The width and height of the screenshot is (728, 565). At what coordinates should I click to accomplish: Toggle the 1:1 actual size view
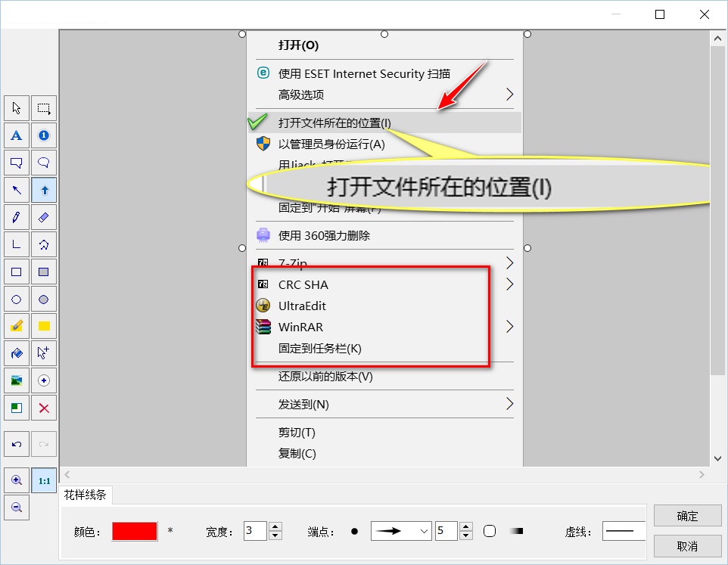click(44, 480)
